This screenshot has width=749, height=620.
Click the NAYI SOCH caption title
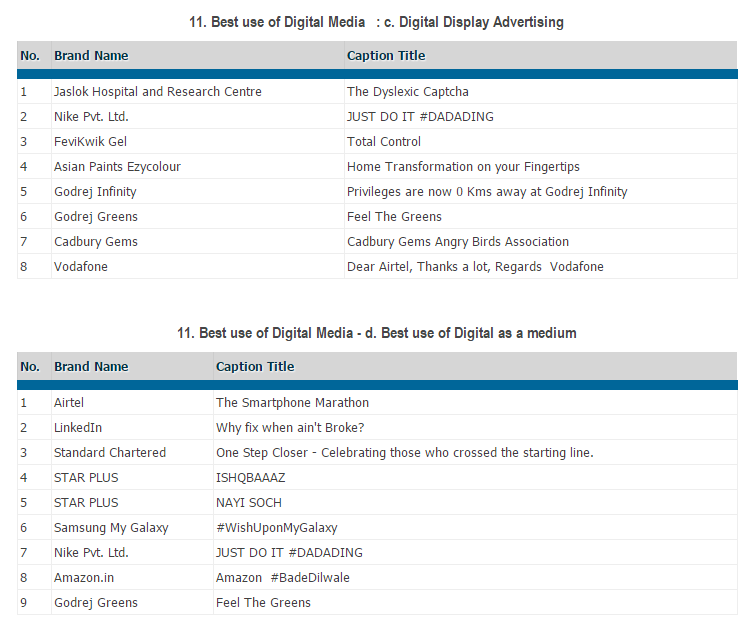(249, 503)
